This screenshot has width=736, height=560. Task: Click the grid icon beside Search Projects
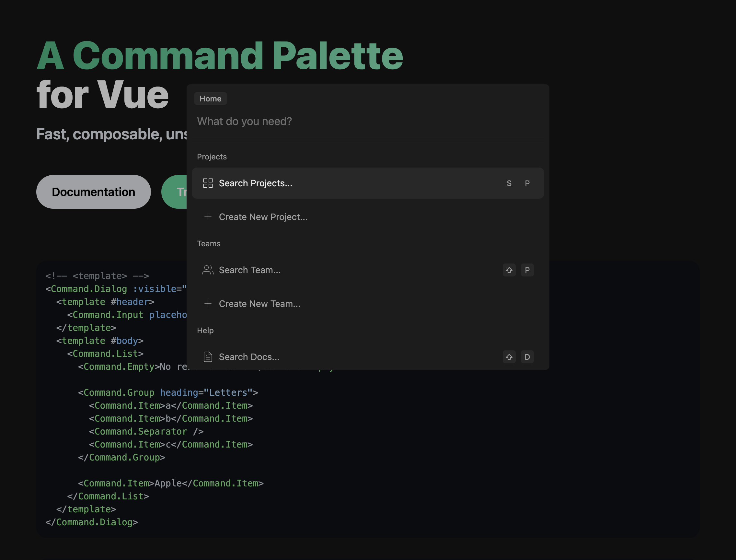coord(208,183)
